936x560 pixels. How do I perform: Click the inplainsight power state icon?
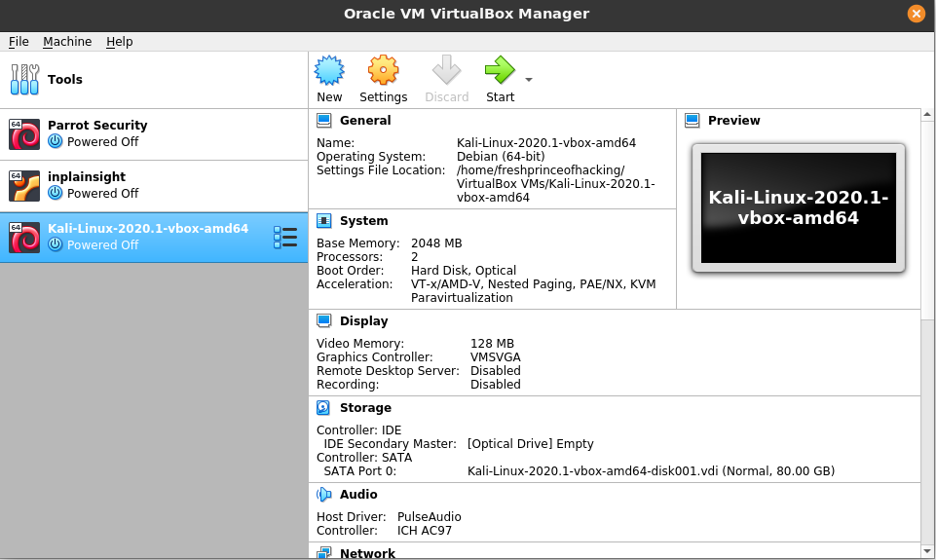pos(55,193)
